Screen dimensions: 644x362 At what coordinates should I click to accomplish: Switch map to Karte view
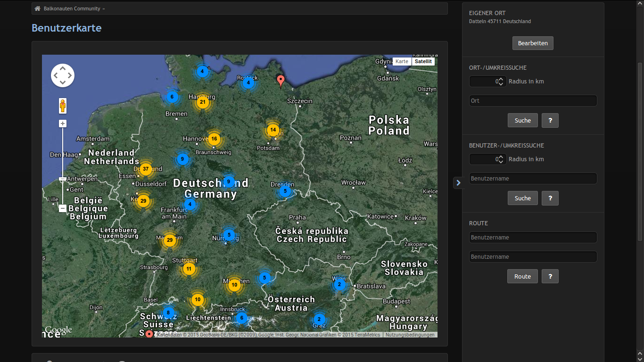402,62
